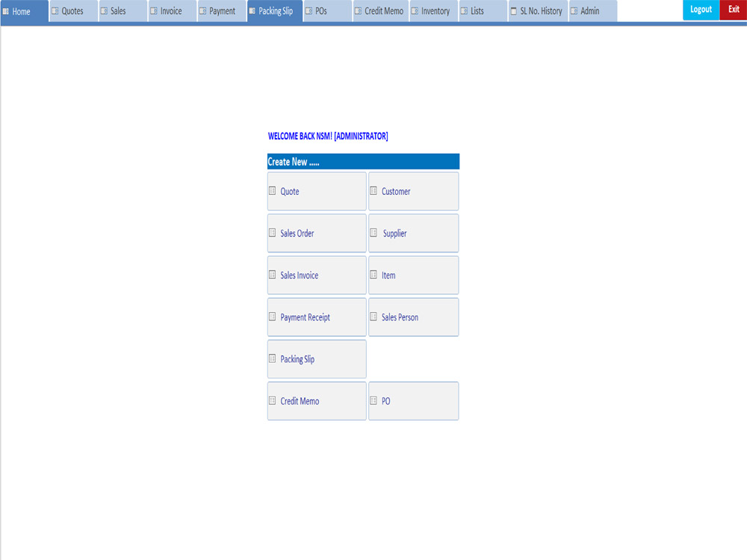Click the Logout button
The width and height of the screenshot is (747, 560).
(x=701, y=10)
